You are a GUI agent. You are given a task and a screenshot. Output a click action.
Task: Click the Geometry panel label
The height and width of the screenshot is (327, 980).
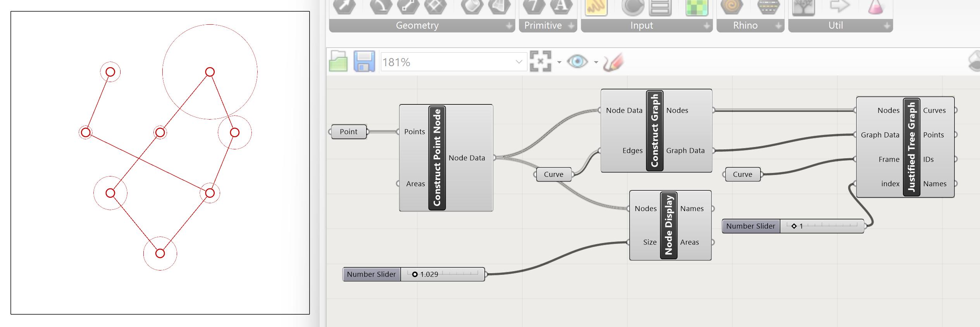(x=417, y=26)
